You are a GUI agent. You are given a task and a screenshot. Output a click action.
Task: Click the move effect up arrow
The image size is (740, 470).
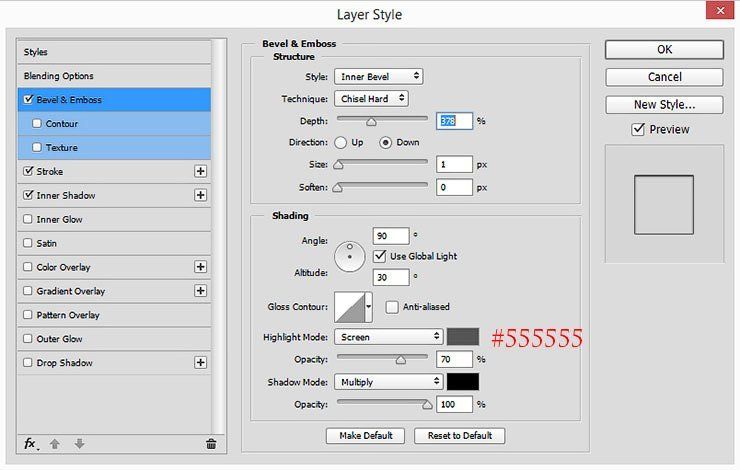55,444
